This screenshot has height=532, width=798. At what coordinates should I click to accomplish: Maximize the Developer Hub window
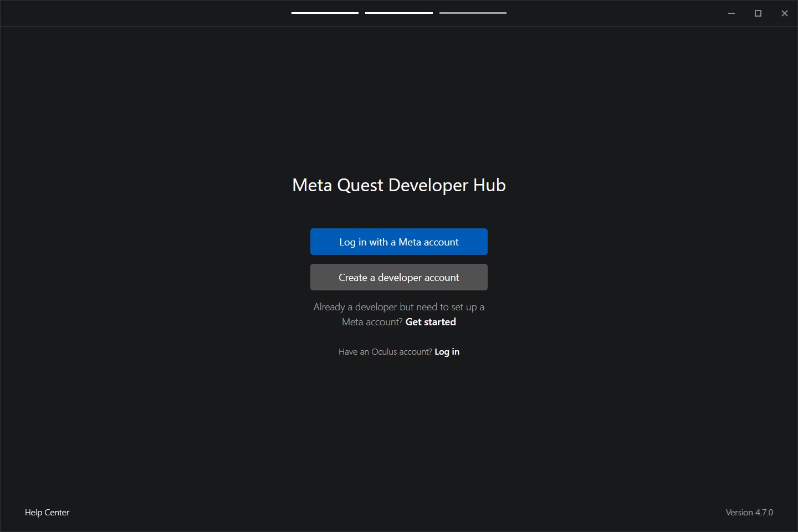point(758,13)
